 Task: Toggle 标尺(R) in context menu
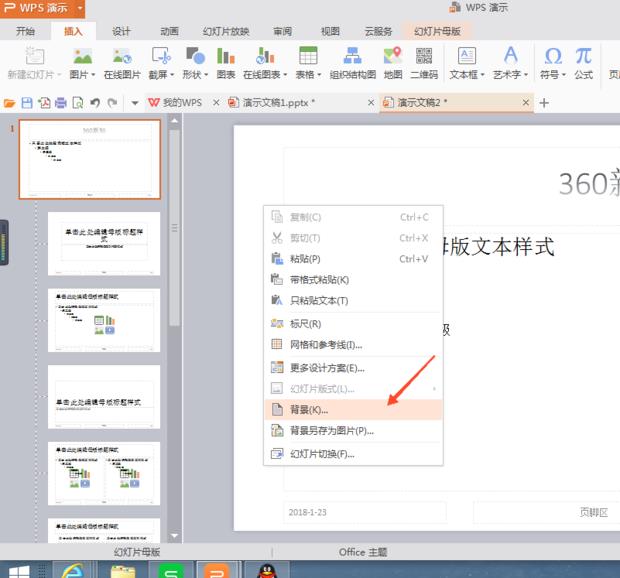[353, 324]
